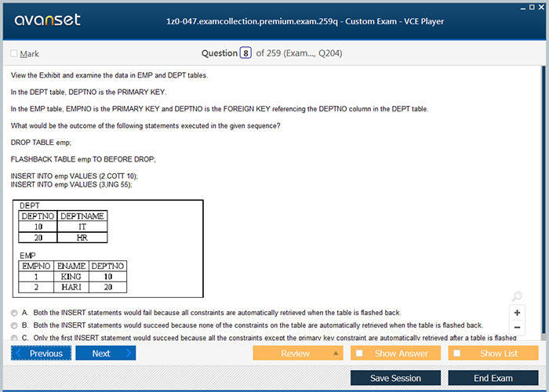The width and height of the screenshot is (549, 392).
Task: Click the right arrow on Next button
Action: coord(129,353)
